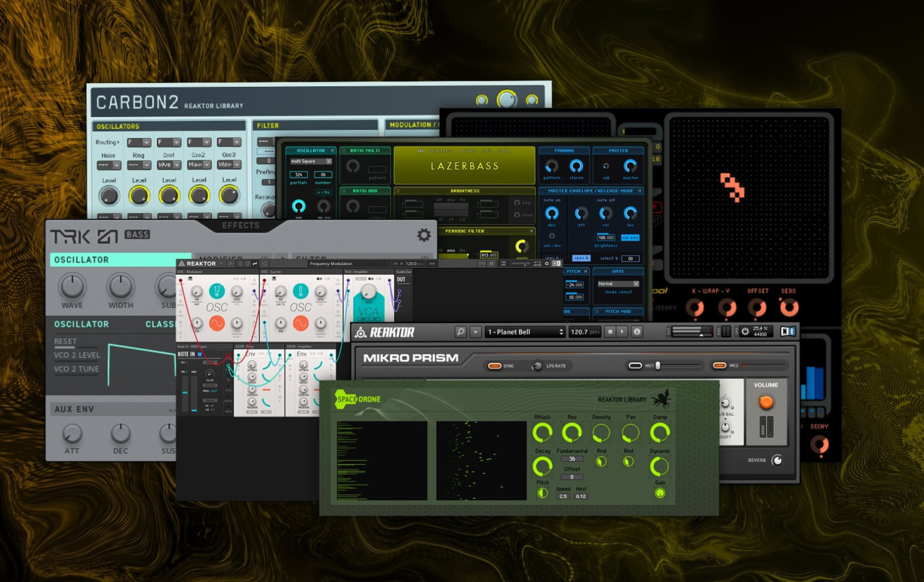Click Reaktor logo in Blocks window toolbar

[198, 264]
